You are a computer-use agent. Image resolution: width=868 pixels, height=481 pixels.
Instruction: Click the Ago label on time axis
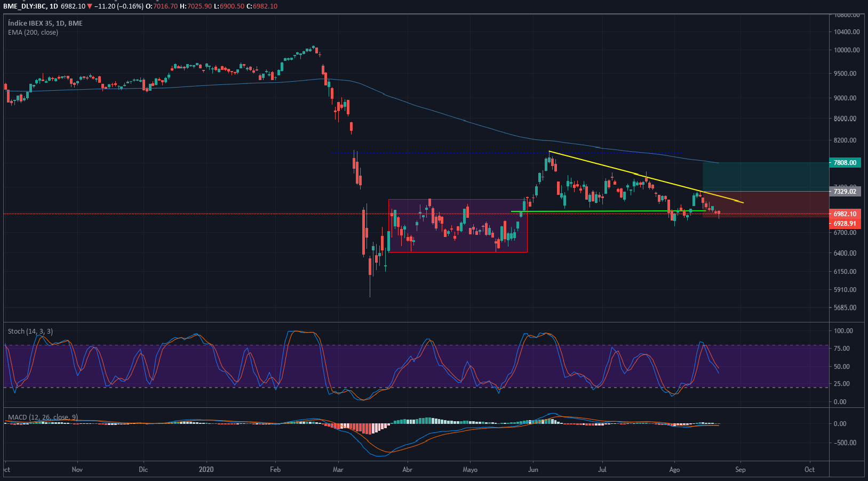[x=674, y=470]
